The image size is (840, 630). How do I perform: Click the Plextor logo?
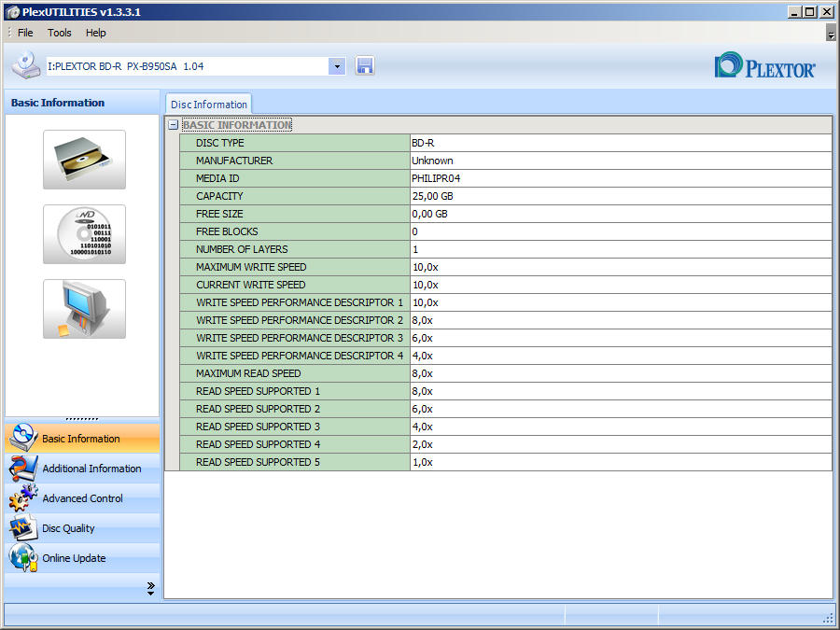[765, 66]
